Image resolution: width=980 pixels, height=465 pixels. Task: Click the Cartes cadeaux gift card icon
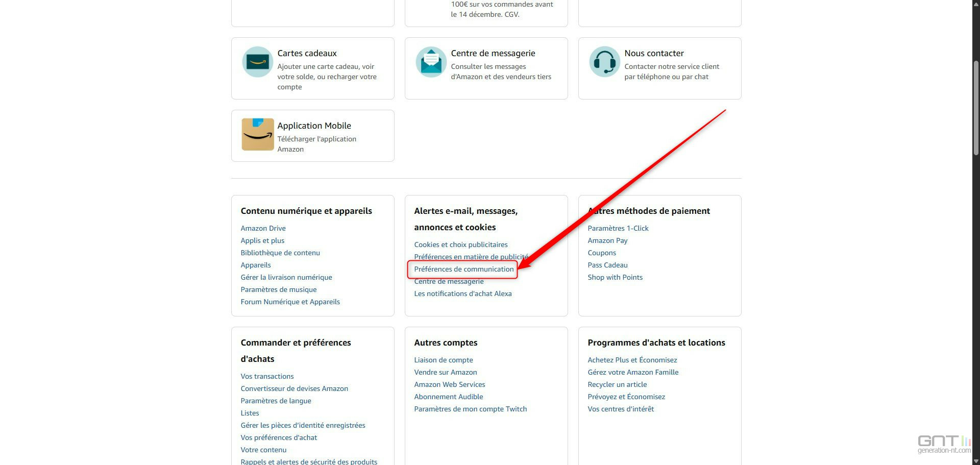coord(257,62)
